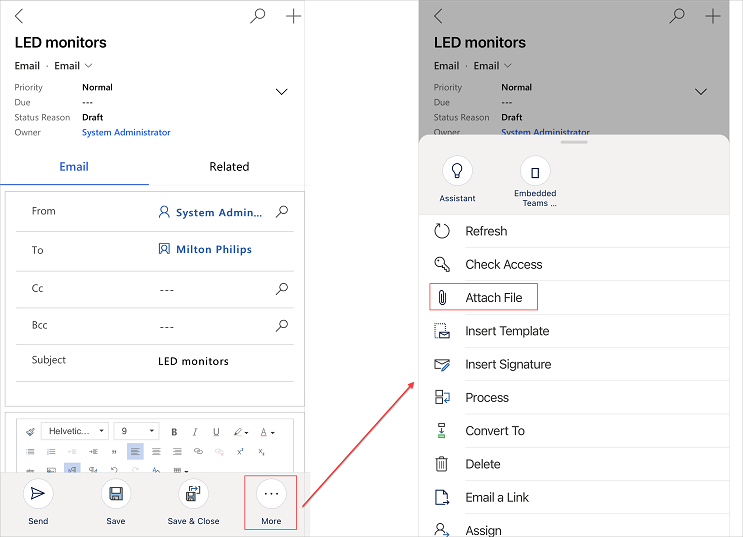Screen dimensions: 743x537
Task: Tap the Assign person icon
Action: [x=442, y=529]
